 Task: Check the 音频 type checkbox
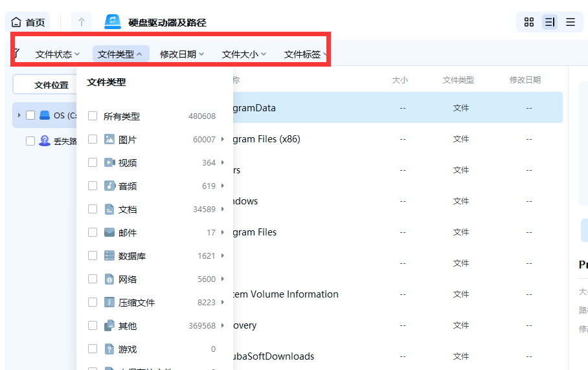pos(93,186)
